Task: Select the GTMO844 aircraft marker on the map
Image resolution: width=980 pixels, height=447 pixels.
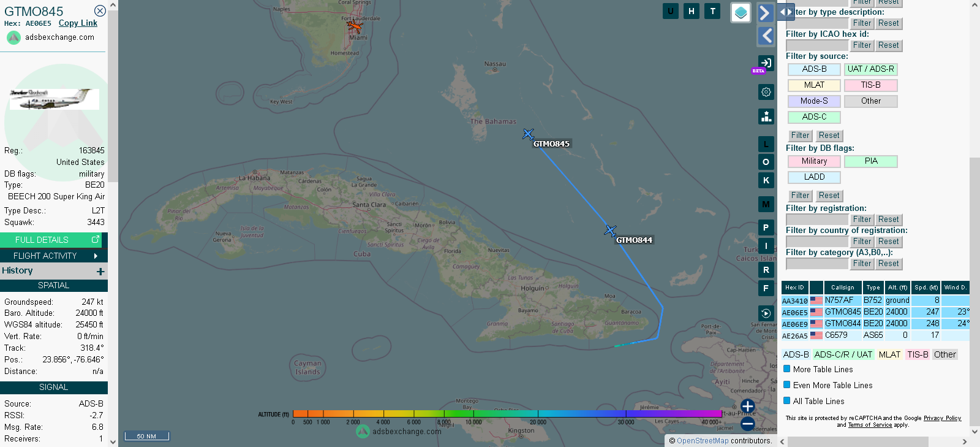Action: (610, 231)
